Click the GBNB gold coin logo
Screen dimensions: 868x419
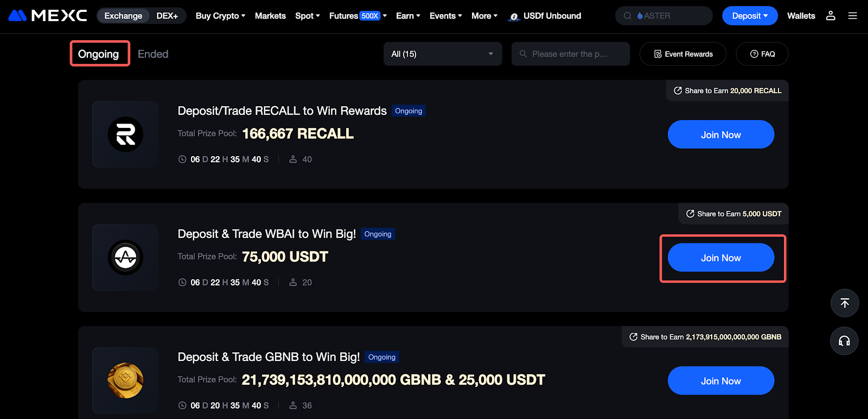pos(125,381)
